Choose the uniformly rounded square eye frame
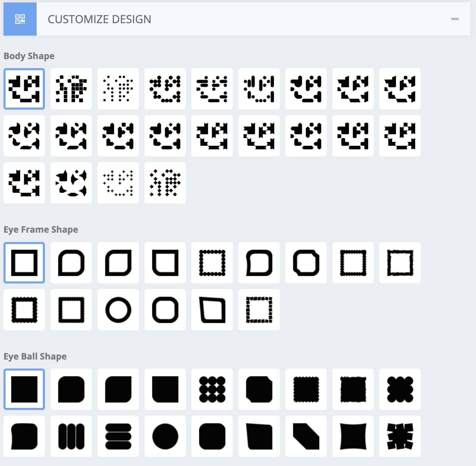This screenshot has height=466, width=476. tap(165, 310)
